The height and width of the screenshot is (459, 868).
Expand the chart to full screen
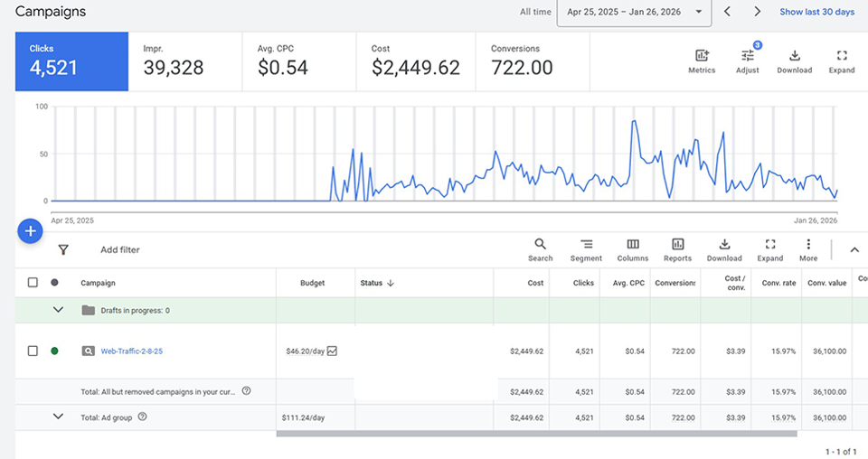coord(842,61)
